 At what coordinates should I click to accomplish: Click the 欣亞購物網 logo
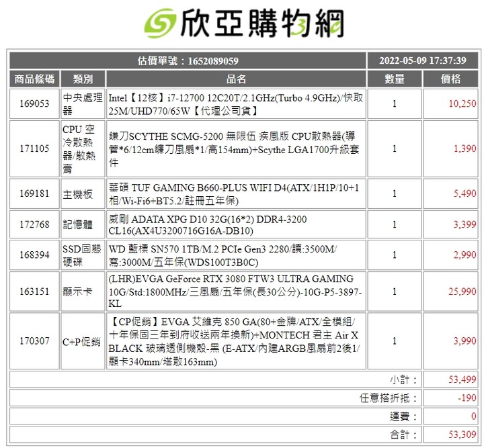coord(244,23)
